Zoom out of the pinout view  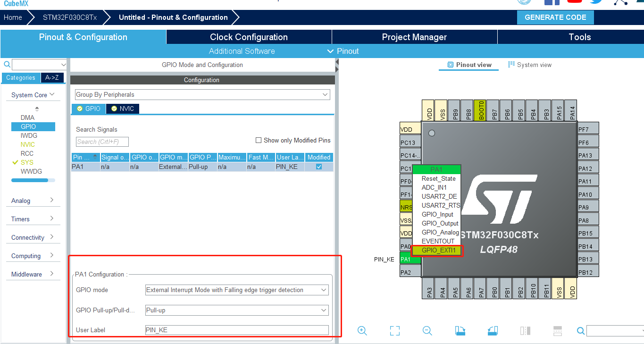pyautogui.click(x=427, y=331)
